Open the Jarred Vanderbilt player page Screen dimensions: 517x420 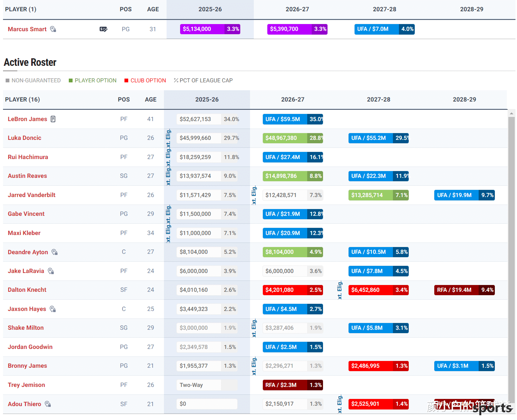[32, 195]
